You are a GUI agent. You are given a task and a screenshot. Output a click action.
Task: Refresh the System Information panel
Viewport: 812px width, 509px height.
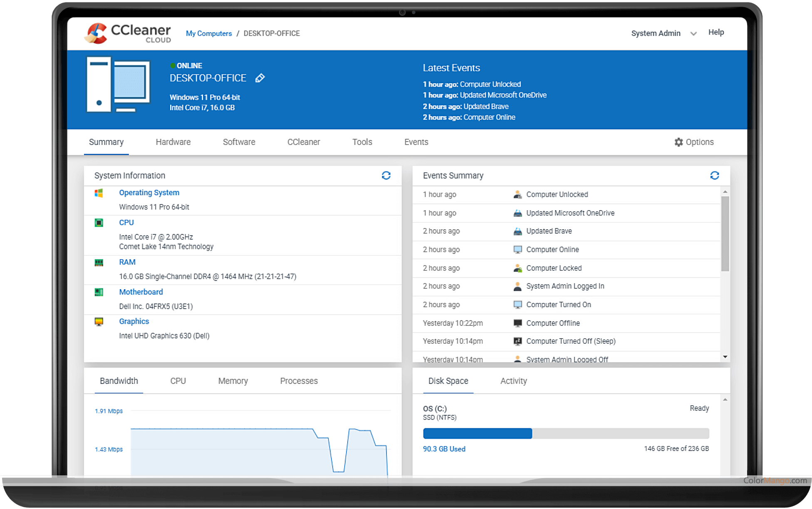pos(386,176)
